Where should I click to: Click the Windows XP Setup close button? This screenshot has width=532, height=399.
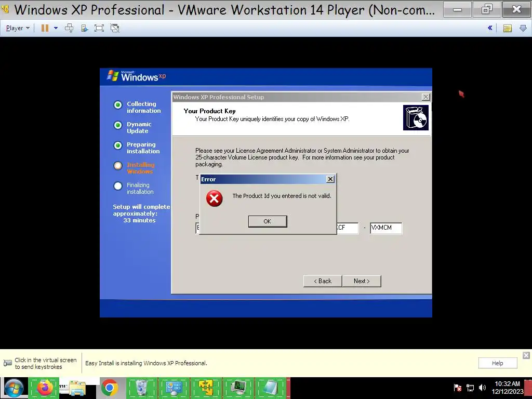425,97
